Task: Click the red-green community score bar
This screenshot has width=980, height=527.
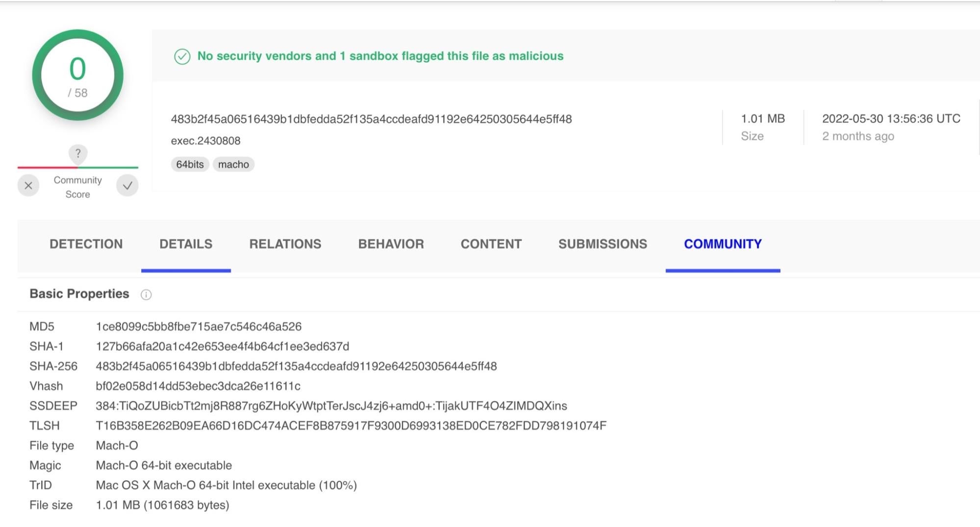Action: click(78, 168)
